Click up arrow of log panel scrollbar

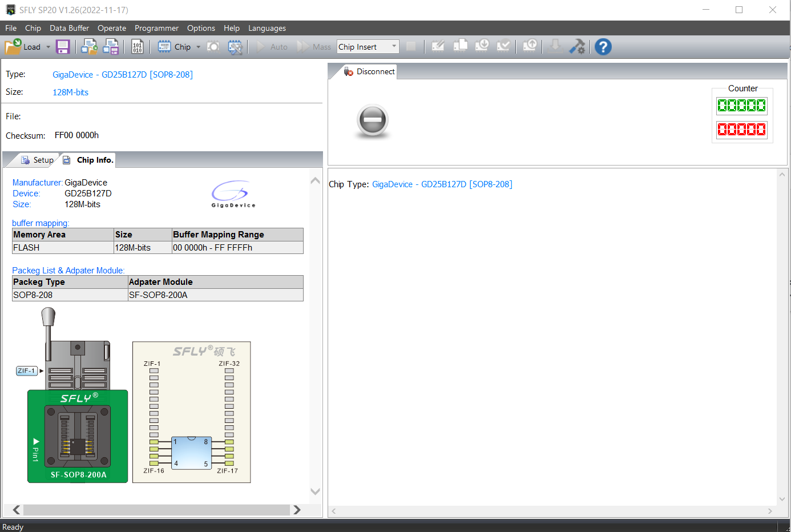(x=782, y=175)
